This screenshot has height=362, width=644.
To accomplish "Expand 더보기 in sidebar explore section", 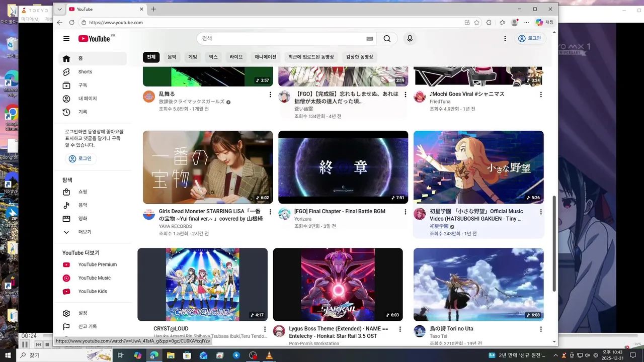I will pos(93,232).
